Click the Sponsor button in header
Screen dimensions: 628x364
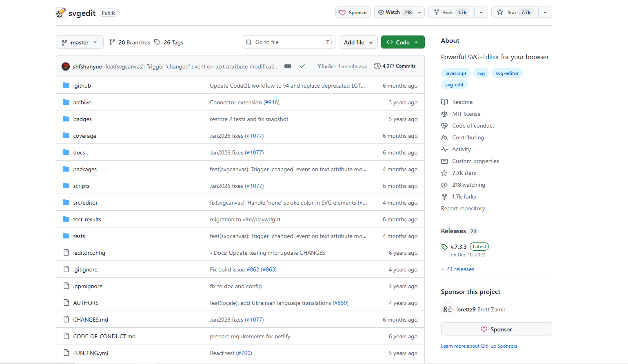point(353,12)
